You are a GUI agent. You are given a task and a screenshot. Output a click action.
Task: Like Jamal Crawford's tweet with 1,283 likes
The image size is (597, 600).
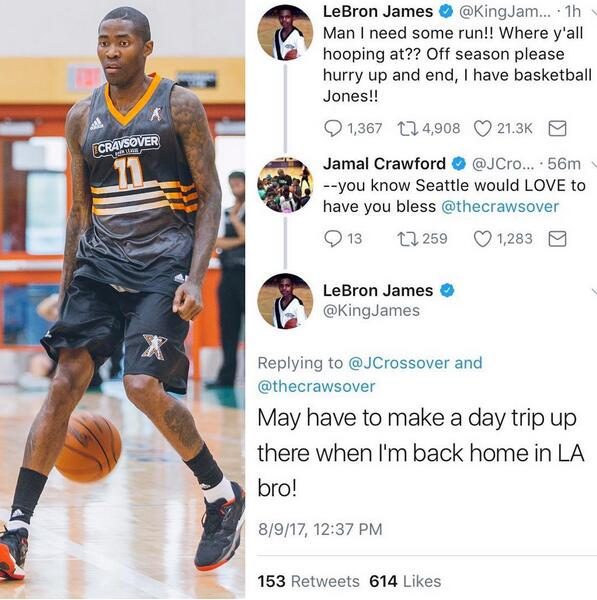(482, 238)
